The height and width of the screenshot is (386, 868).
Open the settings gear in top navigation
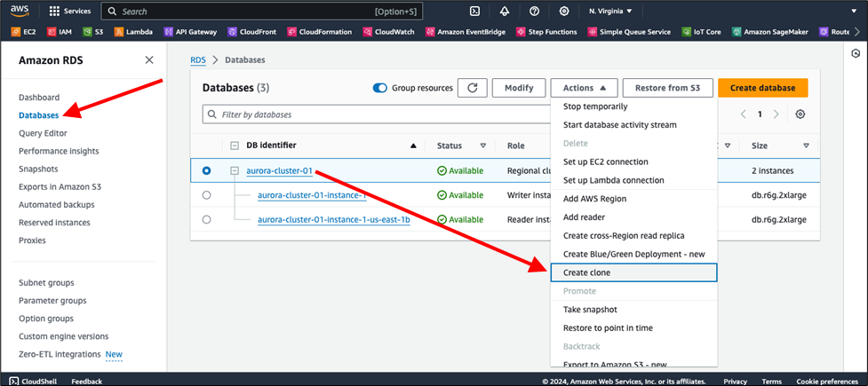564,11
